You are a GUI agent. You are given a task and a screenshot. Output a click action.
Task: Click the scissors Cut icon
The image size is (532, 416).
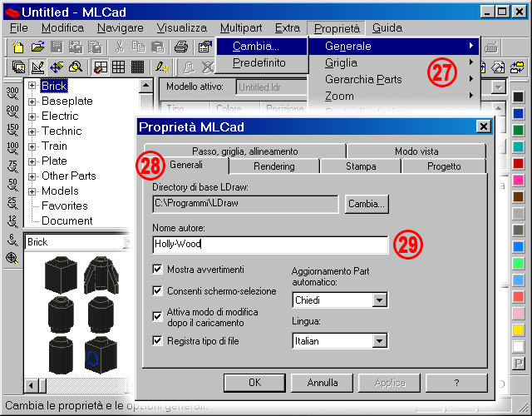point(119,47)
